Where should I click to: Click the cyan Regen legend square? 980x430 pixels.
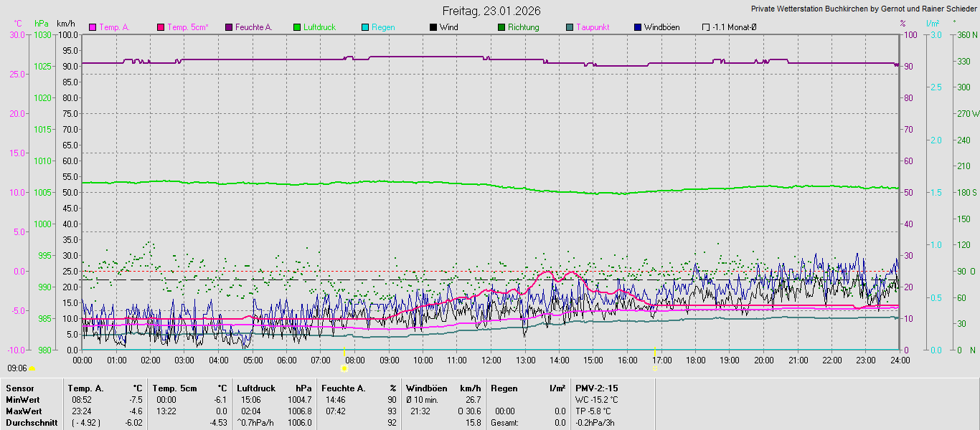pos(365,27)
